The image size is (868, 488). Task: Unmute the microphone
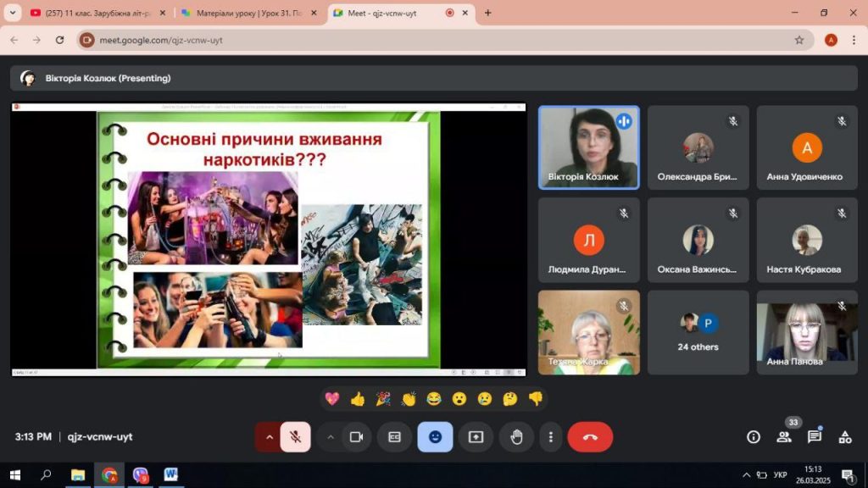[x=296, y=437]
